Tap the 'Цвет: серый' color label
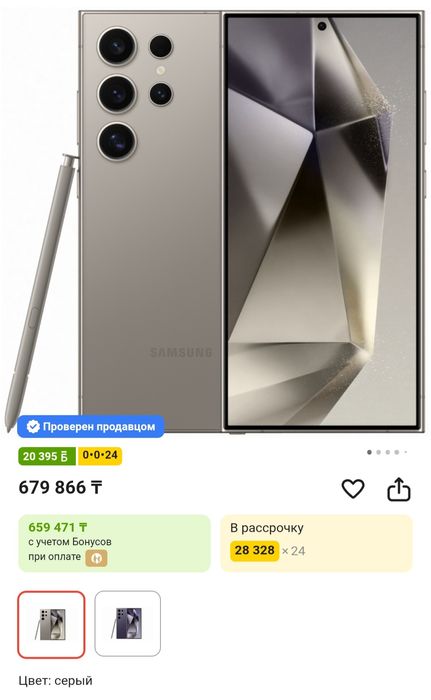The image size is (431, 700). pos(55,681)
